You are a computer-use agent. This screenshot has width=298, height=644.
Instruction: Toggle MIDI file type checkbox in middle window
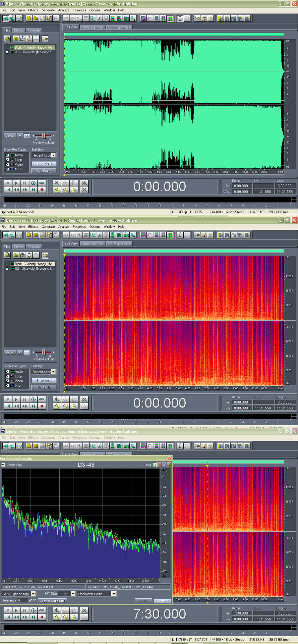click(x=7, y=386)
